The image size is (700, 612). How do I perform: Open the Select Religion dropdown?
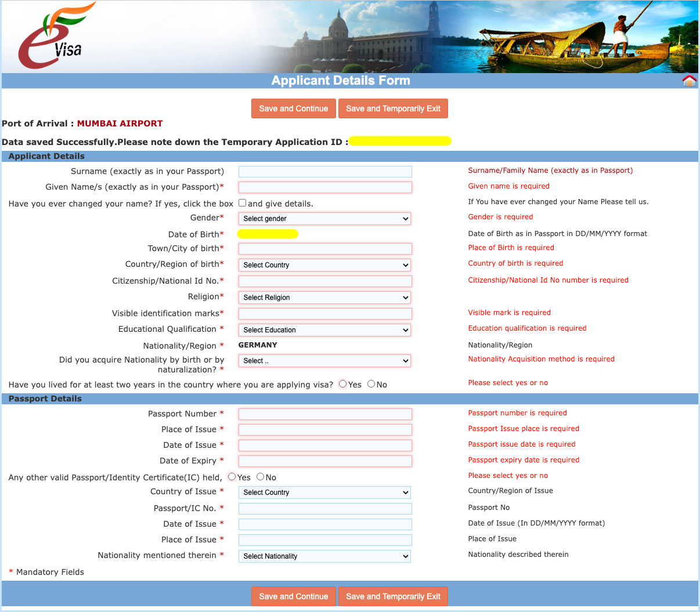point(324,298)
